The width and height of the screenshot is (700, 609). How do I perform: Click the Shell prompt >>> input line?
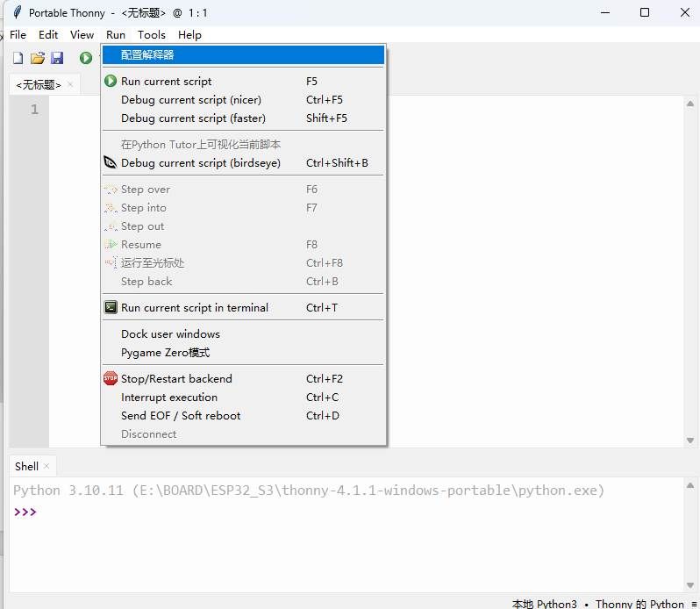pyautogui.click(x=346, y=512)
